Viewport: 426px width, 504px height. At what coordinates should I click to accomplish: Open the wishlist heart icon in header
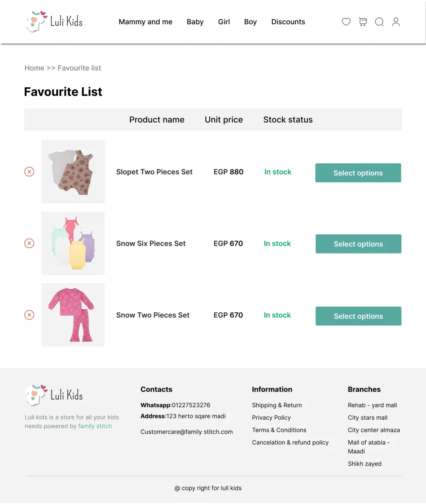coord(346,22)
